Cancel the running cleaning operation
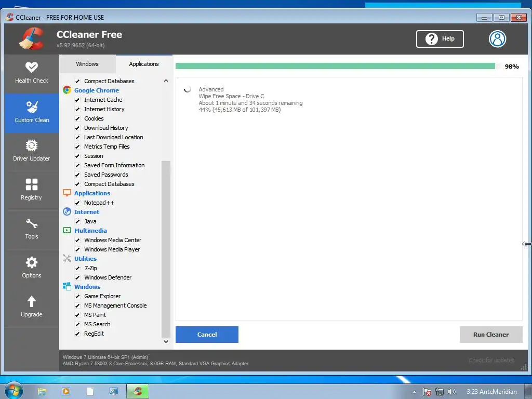The image size is (532, 399). pos(207,335)
